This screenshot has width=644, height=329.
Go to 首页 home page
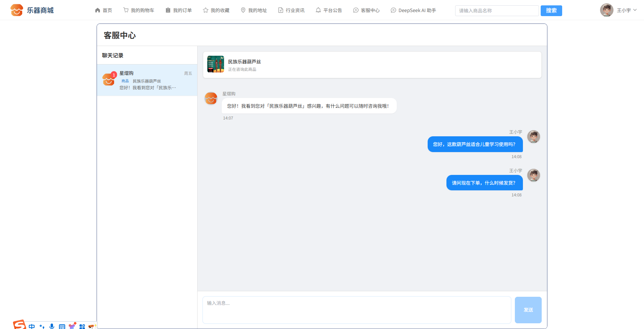pos(103,10)
